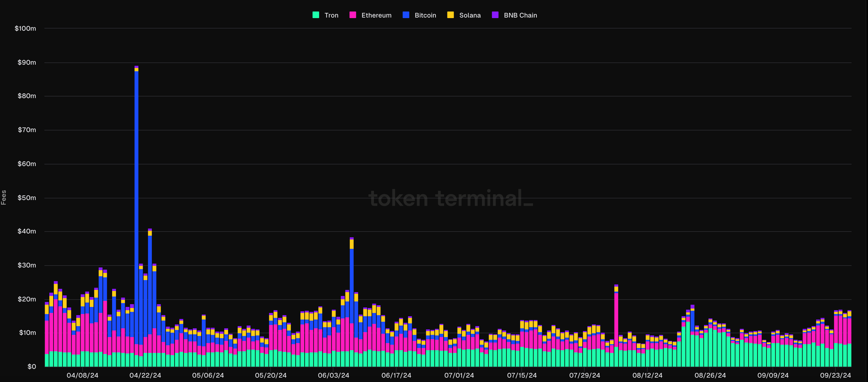Hide the Bitcoin series via legend label
The height and width of the screenshot is (382, 868).
click(x=425, y=15)
